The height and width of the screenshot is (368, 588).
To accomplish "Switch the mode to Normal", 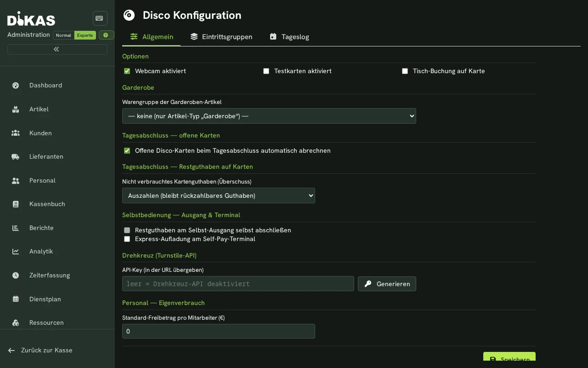I will [63, 35].
